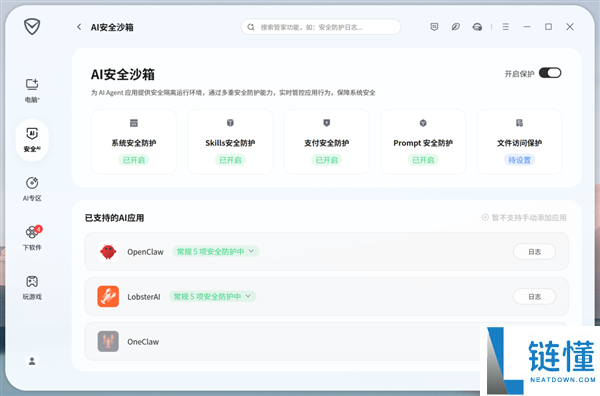
Task: Click the Skills安全防护 cube icon
Action: click(230, 123)
